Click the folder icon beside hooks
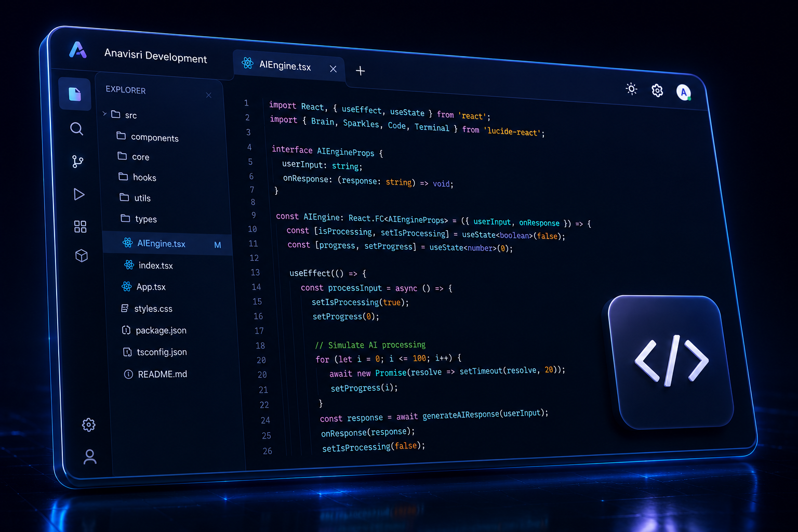Image resolution: width=798 pixels, height=532 pixels. [x=123, y=177]
